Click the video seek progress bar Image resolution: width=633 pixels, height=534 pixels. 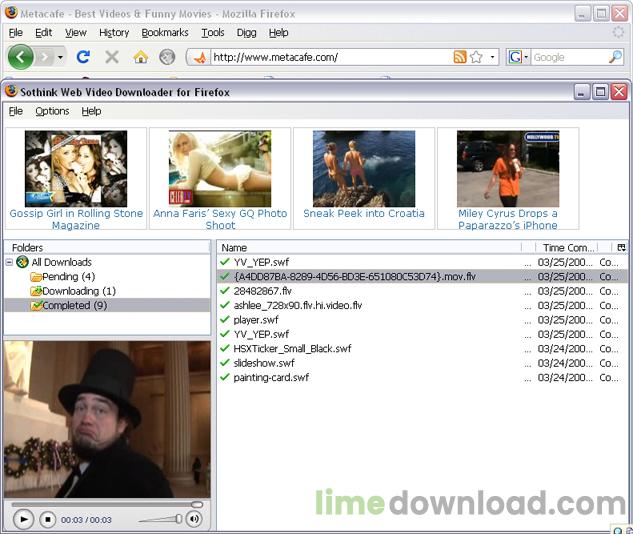point(107,505)
